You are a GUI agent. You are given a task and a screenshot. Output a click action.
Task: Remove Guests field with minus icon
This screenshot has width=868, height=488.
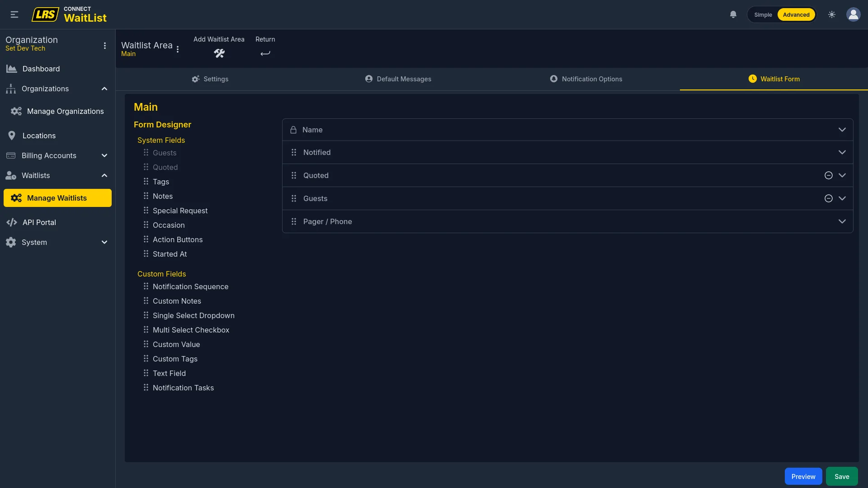coord(829,198)
